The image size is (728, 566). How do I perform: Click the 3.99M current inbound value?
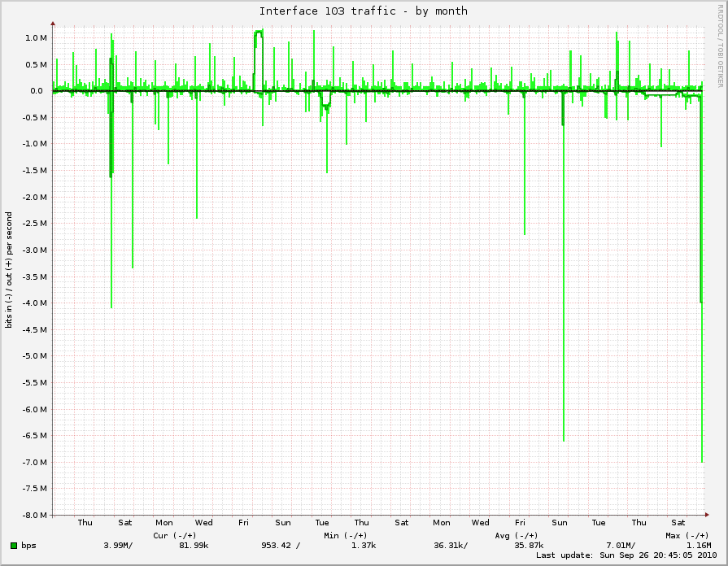[118, 545]
